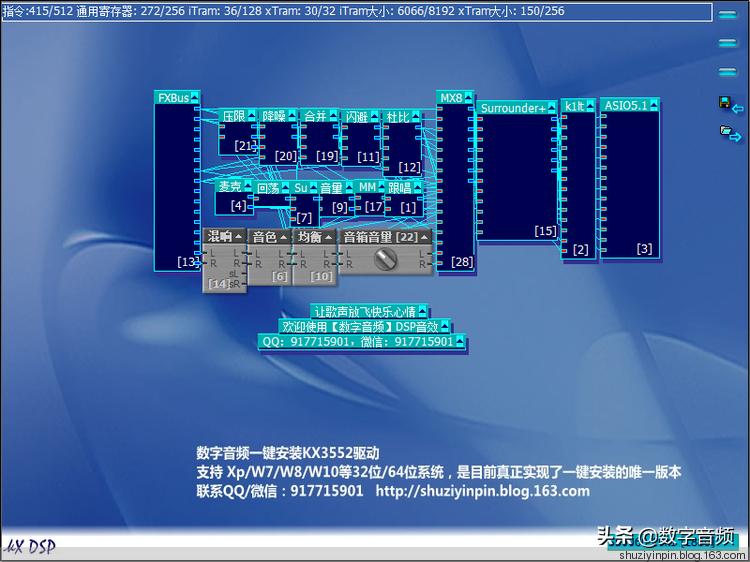The width and height of the screenshot is (750, 562).
Task: Click the [3] number in ASIO5.1 body
Action: 644,248
